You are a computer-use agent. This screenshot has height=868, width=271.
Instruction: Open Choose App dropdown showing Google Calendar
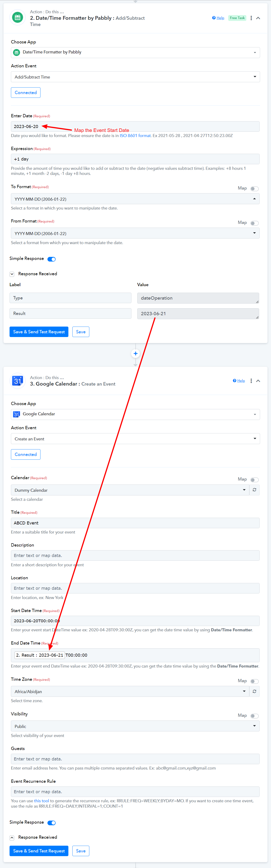[135, 414]
